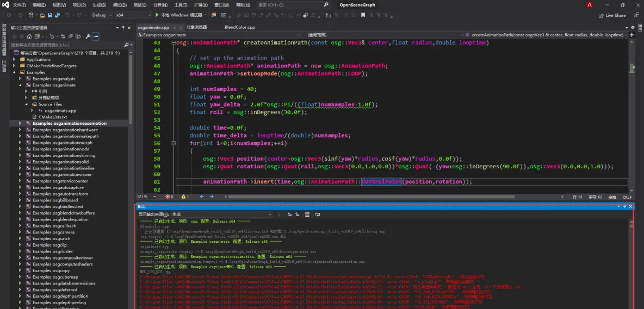This screenshot has width=644, height=309.
Task: Click the Save All icon in toolbar
Action: [57, 15]
